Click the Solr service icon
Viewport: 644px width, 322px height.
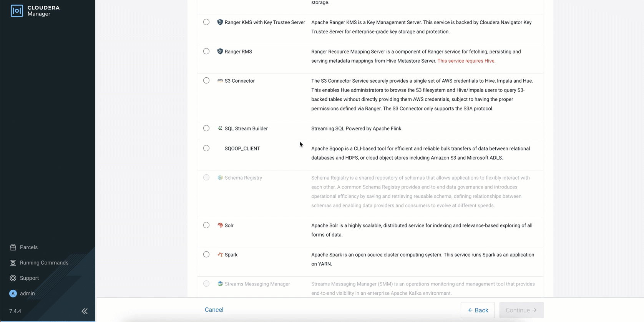point(220,225)
